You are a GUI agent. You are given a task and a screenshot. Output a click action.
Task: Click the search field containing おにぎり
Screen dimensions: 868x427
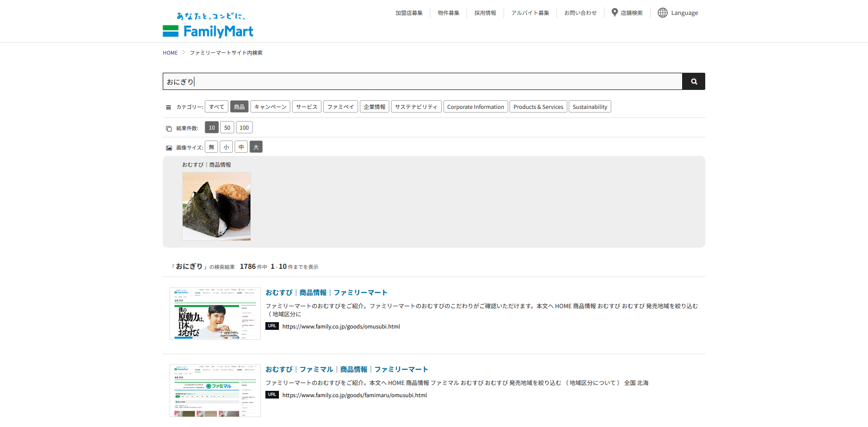(422, 81)
